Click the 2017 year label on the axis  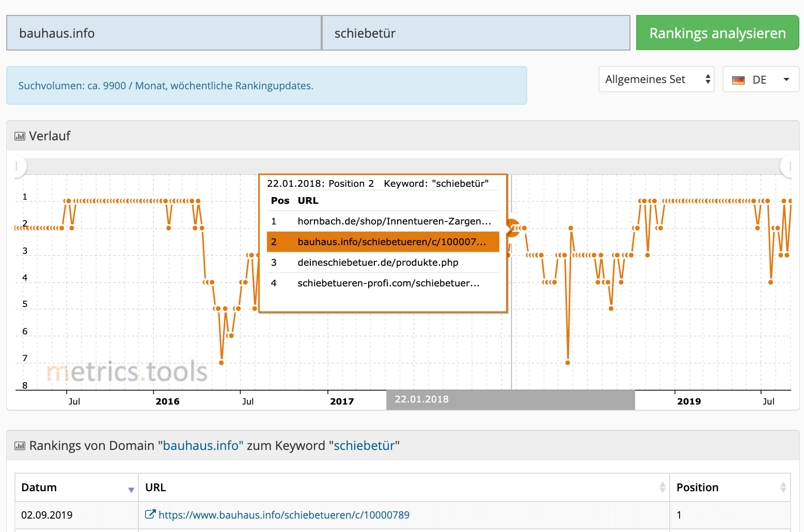point(342,401)
